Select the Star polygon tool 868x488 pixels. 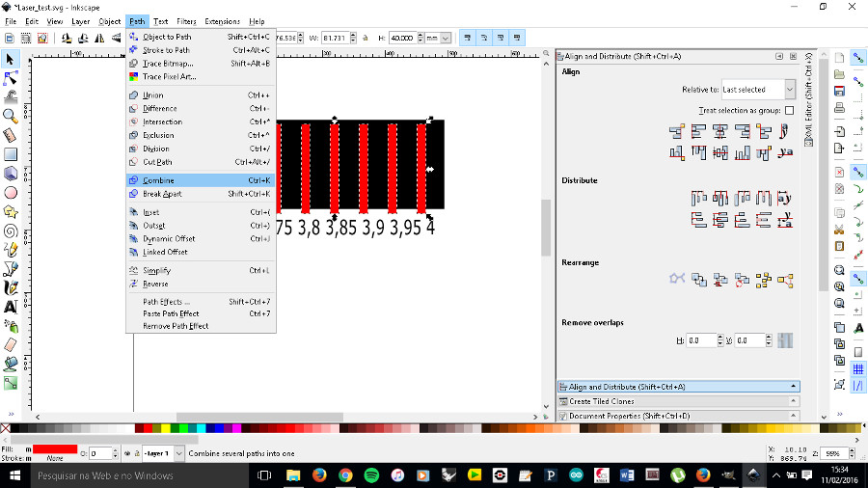(x=11, y=212)
